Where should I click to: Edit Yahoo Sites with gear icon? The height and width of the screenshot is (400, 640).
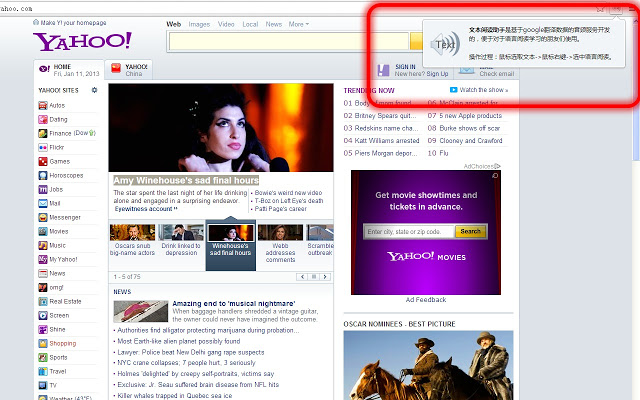pos(94,90)
